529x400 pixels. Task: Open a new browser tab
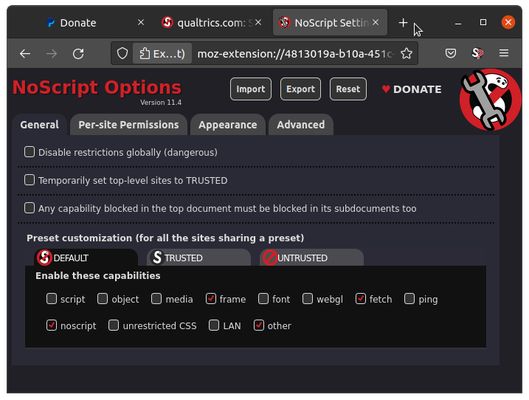[403, 23]
